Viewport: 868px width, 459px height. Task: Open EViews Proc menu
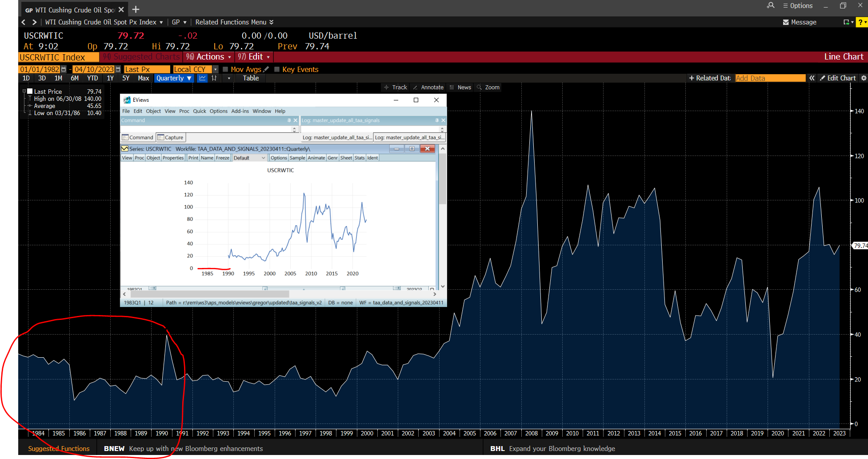click(x=184, y=111)
